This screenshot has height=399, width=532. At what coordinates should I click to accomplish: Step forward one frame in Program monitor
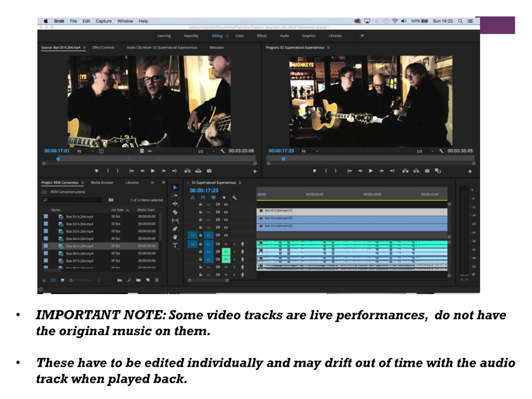pos(382,171)
